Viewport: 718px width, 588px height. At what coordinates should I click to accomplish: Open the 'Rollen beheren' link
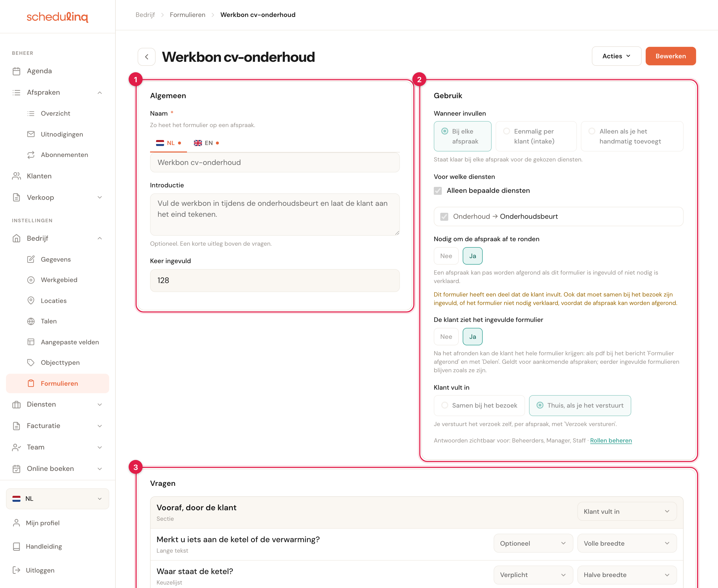point(611,440)
